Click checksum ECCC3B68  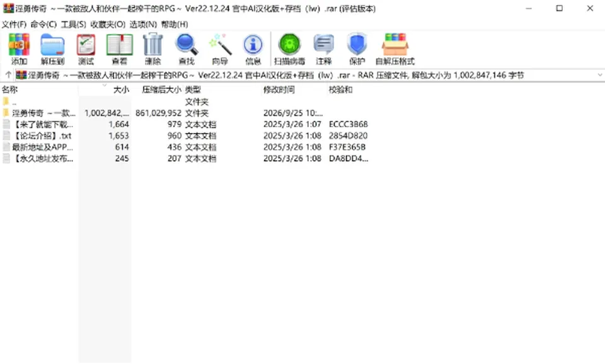click(x=348, y=124)
